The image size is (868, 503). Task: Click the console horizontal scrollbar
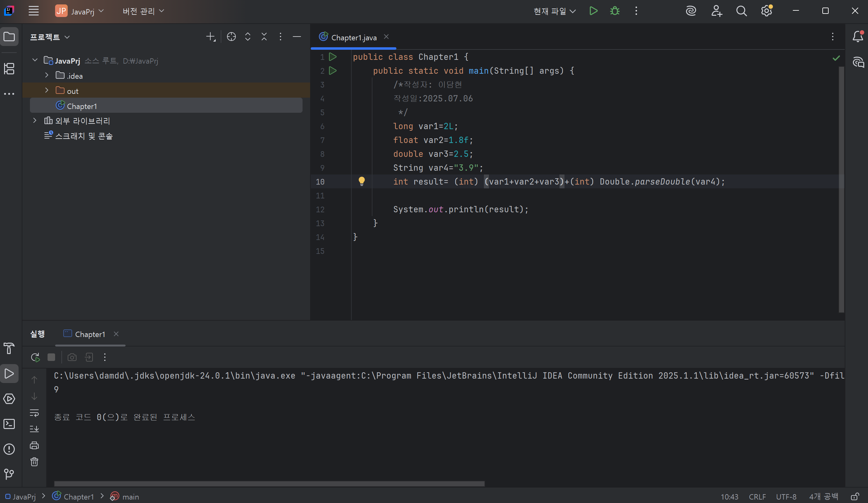tap(269, 484)
